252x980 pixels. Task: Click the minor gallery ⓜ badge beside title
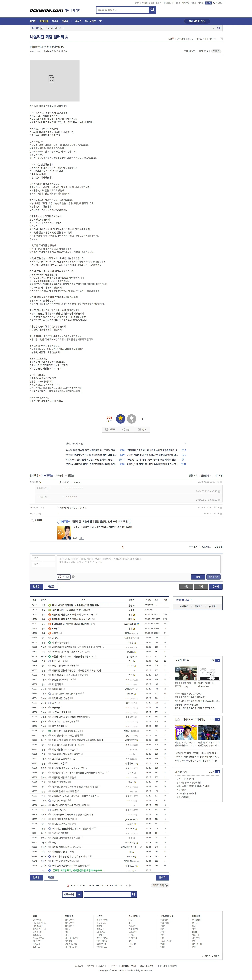click(x=66, y=37)
